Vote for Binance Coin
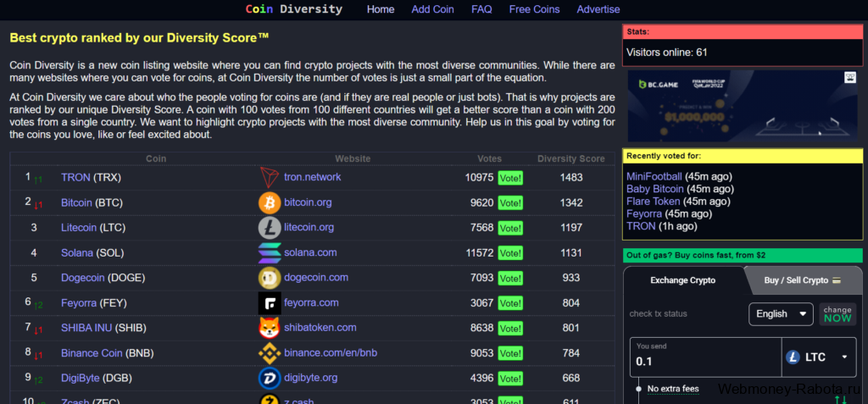868x404 pixels. point(510,353)
